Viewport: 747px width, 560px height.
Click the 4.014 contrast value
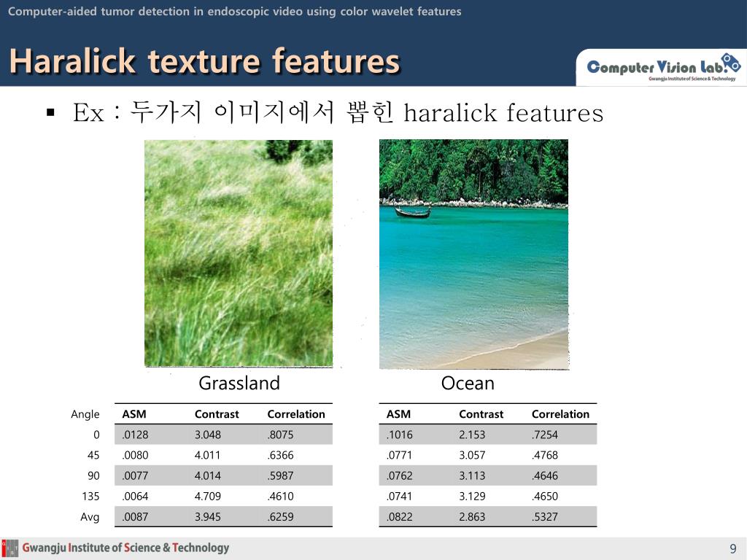click(x=208, y=475)
